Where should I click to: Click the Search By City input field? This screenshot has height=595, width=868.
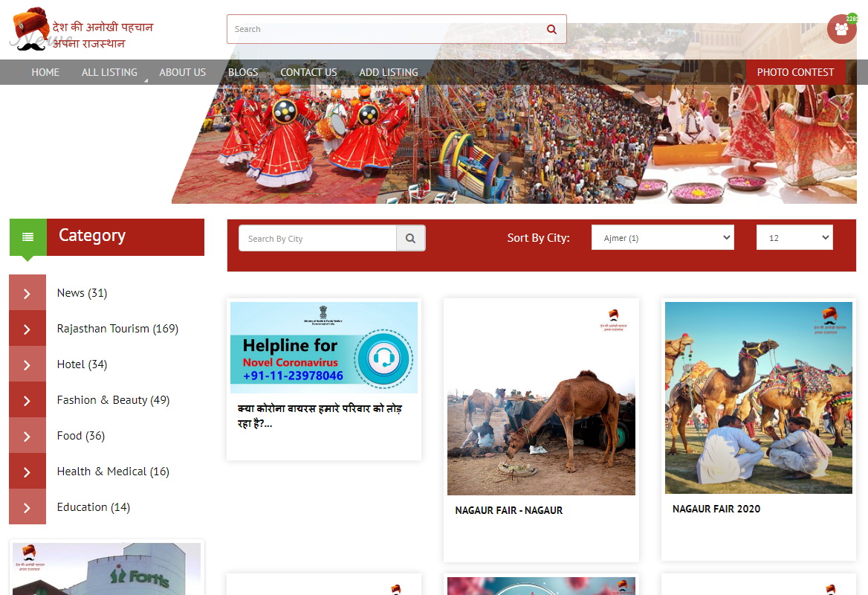[317, 239]
